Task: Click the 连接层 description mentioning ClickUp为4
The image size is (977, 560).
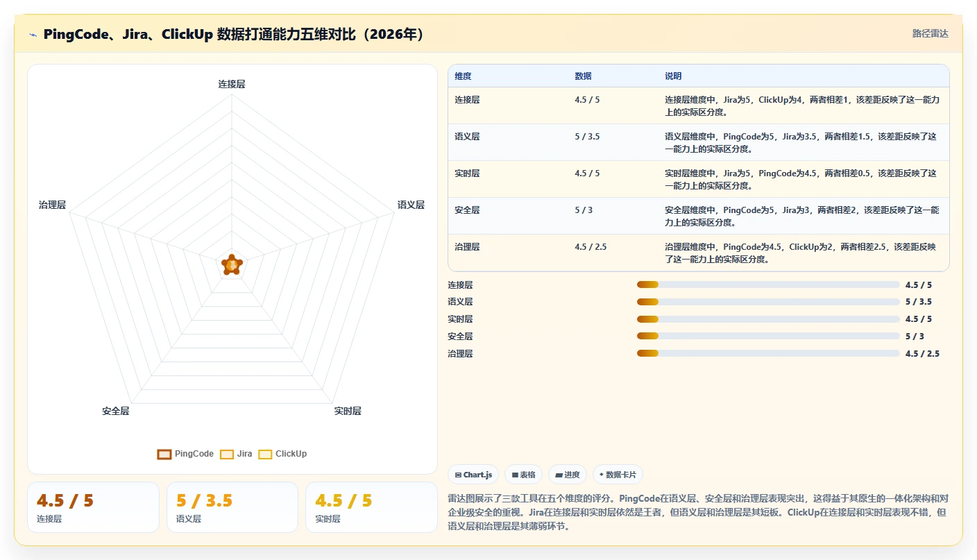Action: coord(802,106)
